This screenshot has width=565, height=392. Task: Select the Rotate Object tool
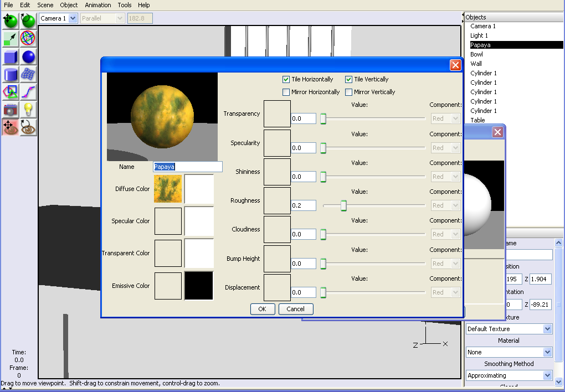[28, 21]
